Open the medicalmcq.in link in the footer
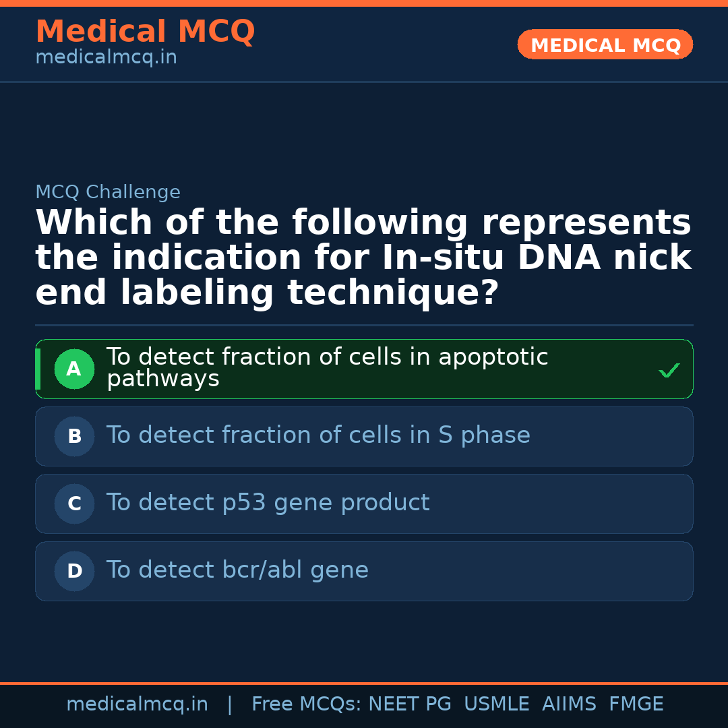728x728 pixels. point(137,704)
